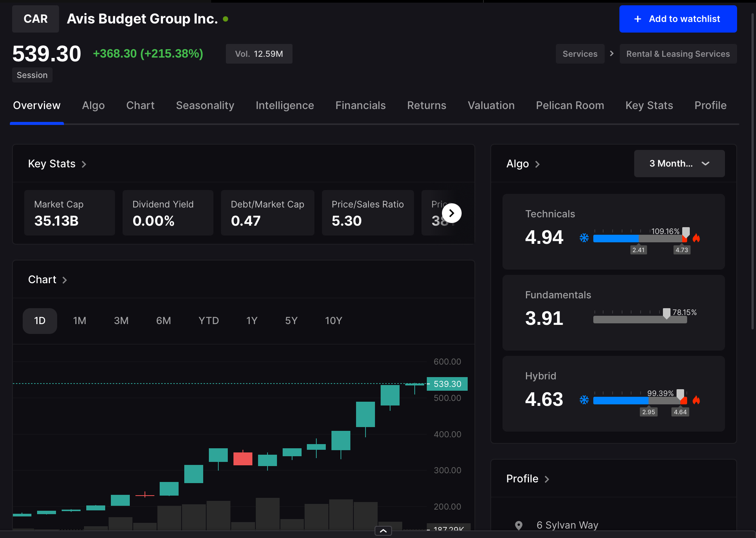Viewport: 756px width, 538px height.
Task: Expand the Key Stats section header
Action: click(57, 164)
